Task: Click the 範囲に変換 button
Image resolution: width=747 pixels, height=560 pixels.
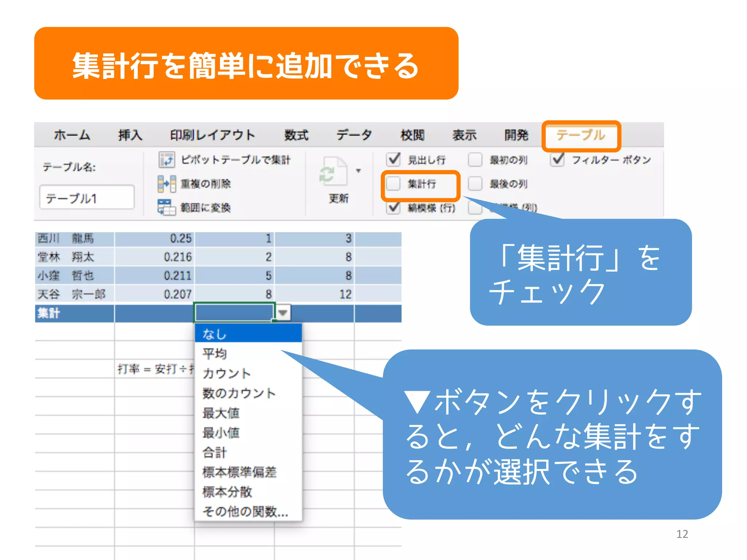Action: [x=194, y=207]
